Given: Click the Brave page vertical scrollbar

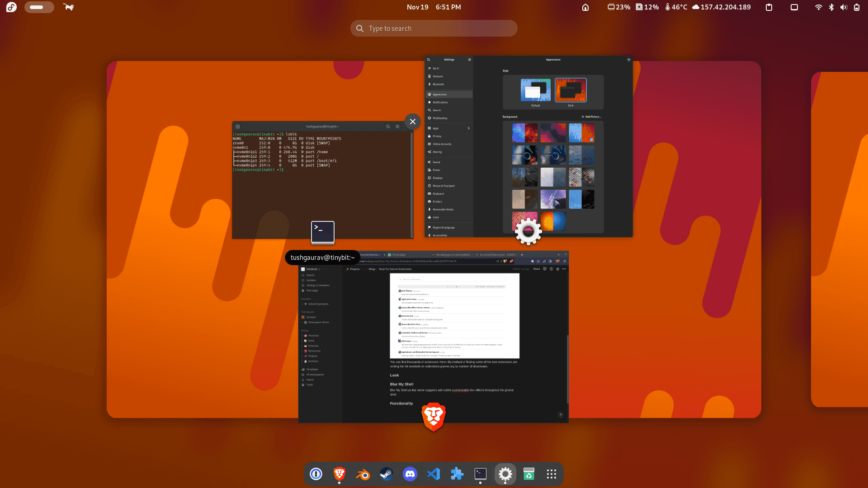Looking at the screenshot, I should point(567,369).
